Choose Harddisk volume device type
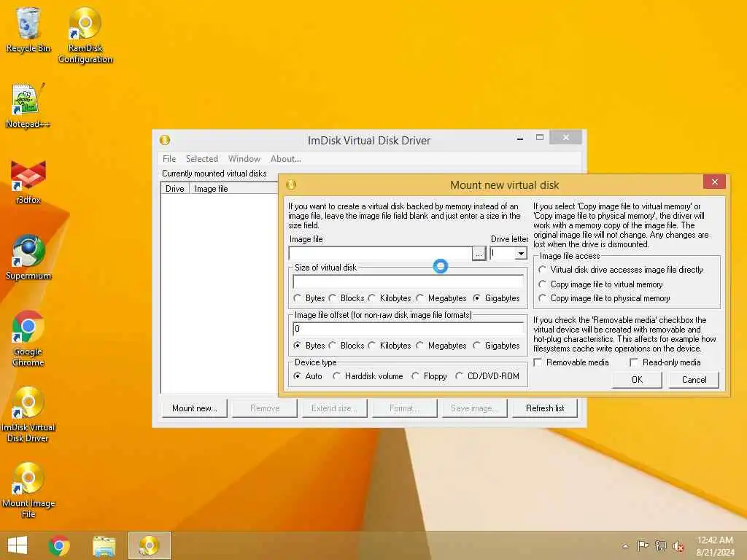This screenshot has width=747, height=560. click(368, 376)
